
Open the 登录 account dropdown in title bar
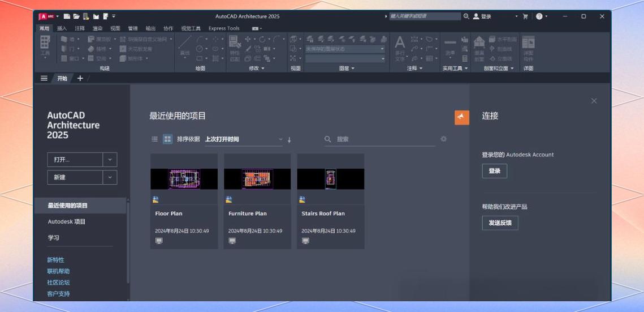[517, 16]
